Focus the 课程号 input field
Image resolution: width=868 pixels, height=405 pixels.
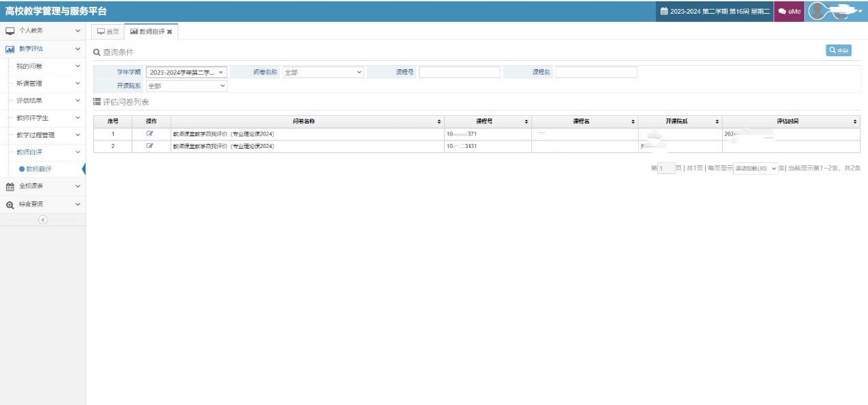coord(459,72)
